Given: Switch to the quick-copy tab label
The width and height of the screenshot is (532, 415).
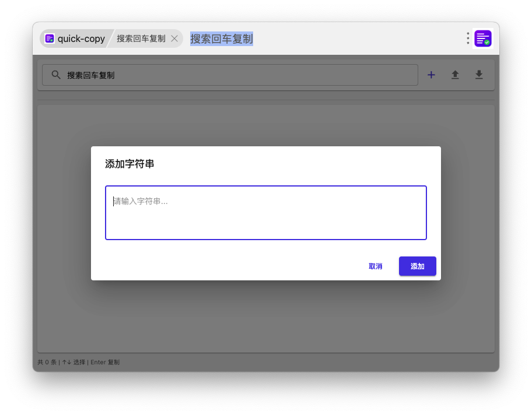Looking at the screenshot, I should click(81, 38).
